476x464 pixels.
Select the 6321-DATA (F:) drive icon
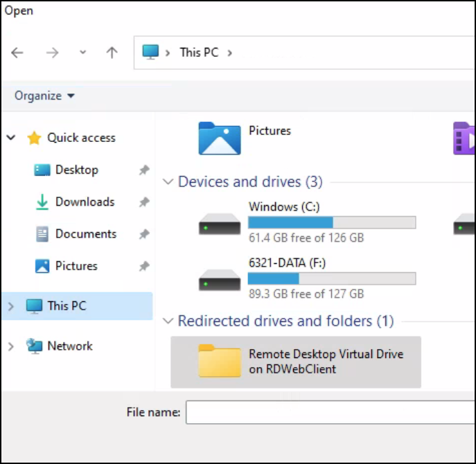click(x=220, y=280)
